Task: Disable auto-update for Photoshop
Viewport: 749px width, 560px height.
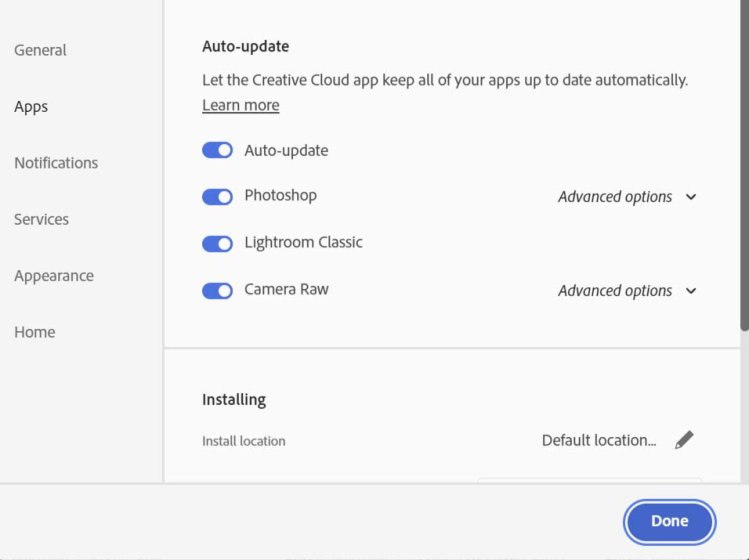Action: tap(217, 197)
